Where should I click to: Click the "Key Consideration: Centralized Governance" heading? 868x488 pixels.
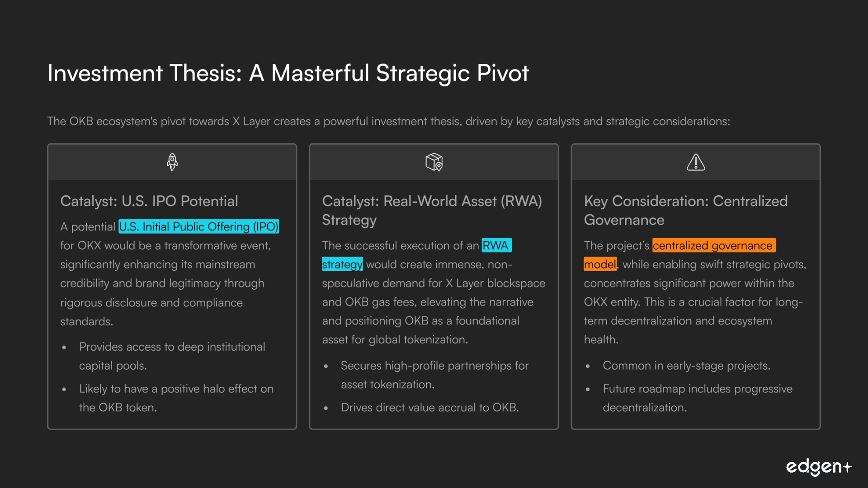[685, 211]
